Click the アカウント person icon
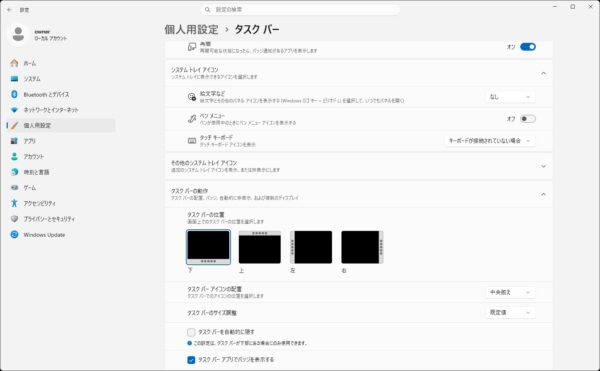Image resolution: width=600 pixels, height=371 pixels. tap(14, 156)
